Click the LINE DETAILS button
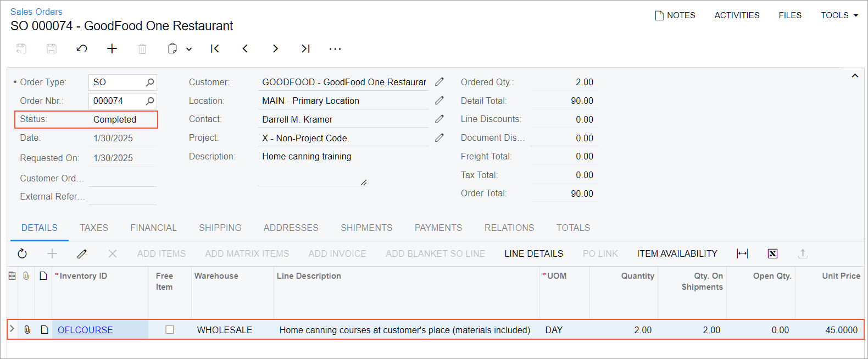This screenshot has width=868, height=359. pyautogui.click(x=533, y=253)
